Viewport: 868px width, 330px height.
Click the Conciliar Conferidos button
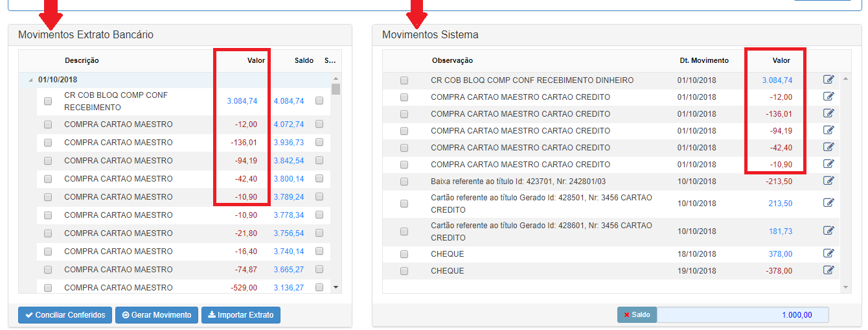coord(65,315)
